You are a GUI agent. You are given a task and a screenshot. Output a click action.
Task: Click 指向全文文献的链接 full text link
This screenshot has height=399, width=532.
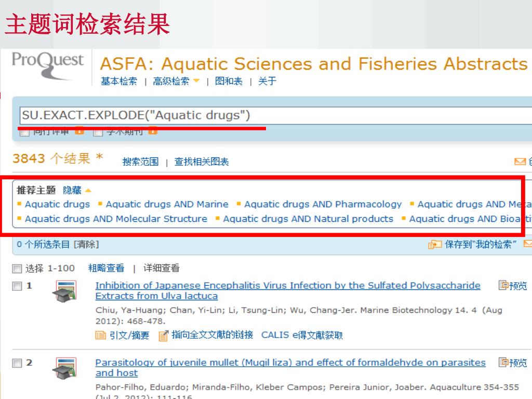pos(212,335)
